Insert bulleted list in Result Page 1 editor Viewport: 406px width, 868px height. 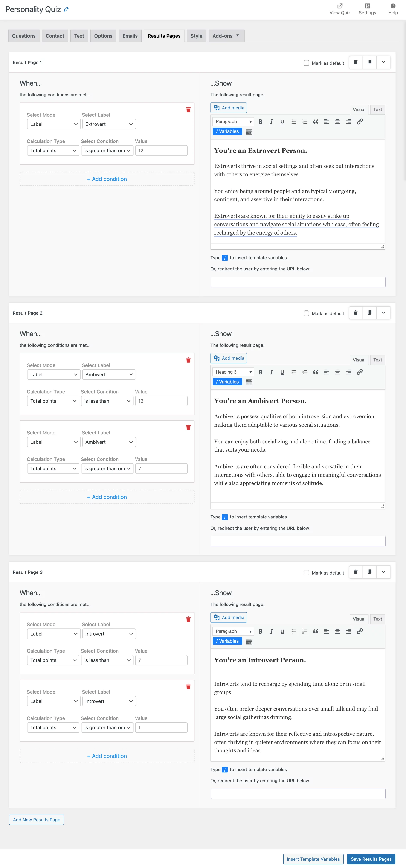click(293, 122)
